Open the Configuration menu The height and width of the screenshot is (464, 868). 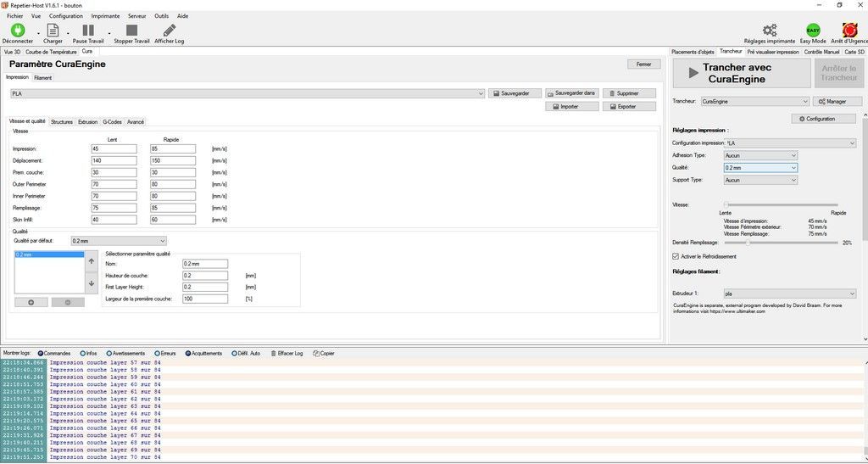(66, 16)
